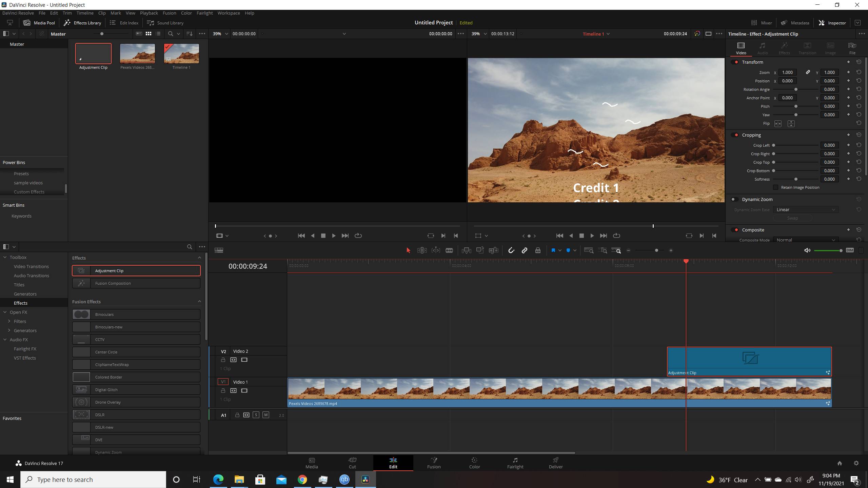The width and height of the screenshot is (868, 488).
Task: Open the Metadata panel
Action: 795,23
